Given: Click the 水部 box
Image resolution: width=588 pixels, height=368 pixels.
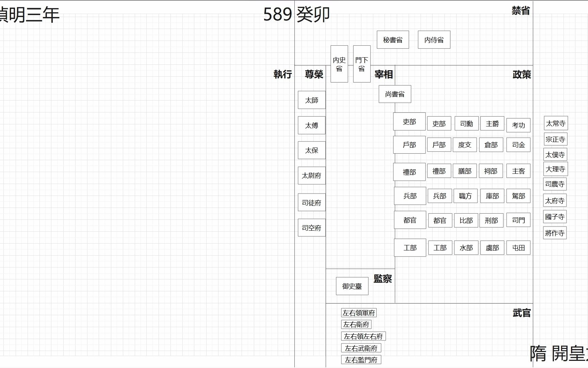Looking at the screenshot, I should [466, 248].
